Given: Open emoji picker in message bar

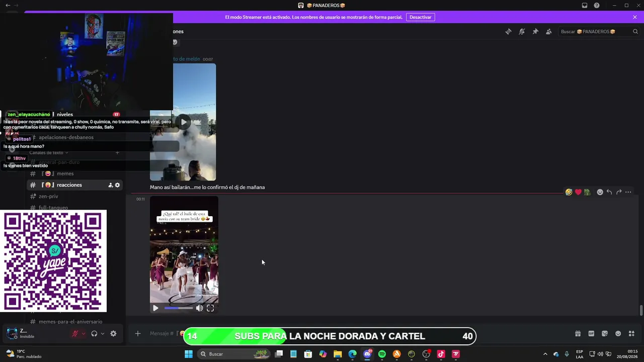Looking at the screenshot, I should click(x=618, y=333).
